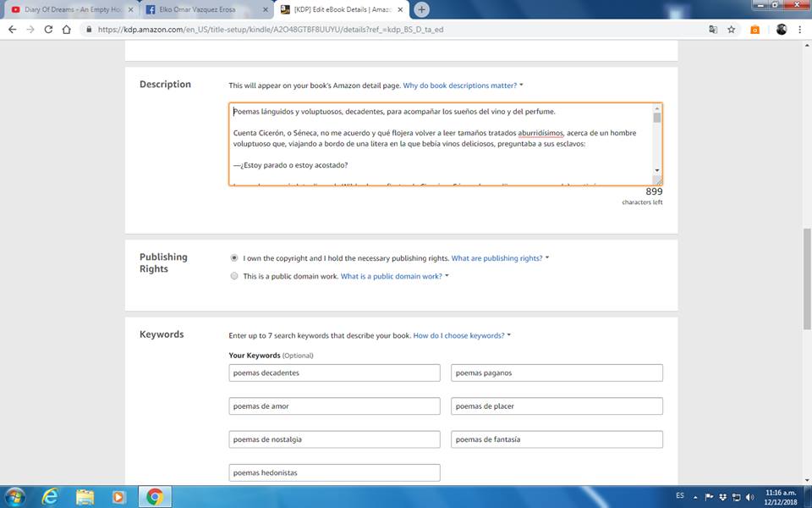Reload the current page
This screenshot has height=508, width=812.
(48, 29)
